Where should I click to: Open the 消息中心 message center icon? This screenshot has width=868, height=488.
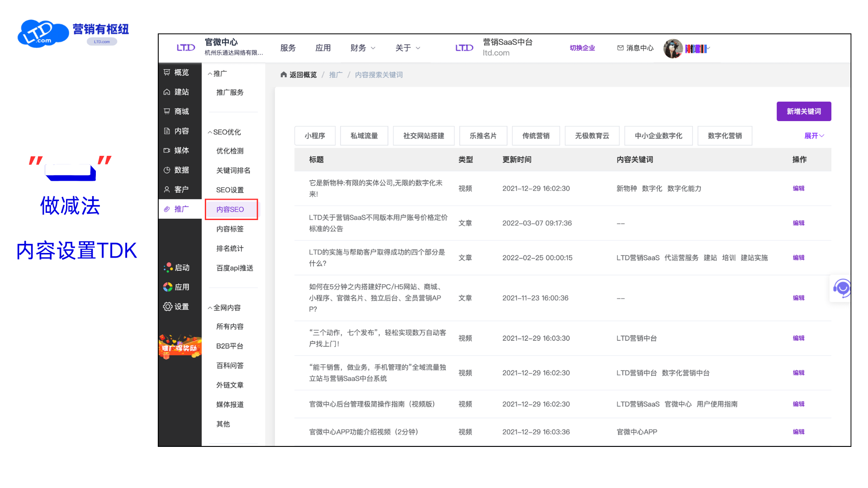(x=620, y=47)
